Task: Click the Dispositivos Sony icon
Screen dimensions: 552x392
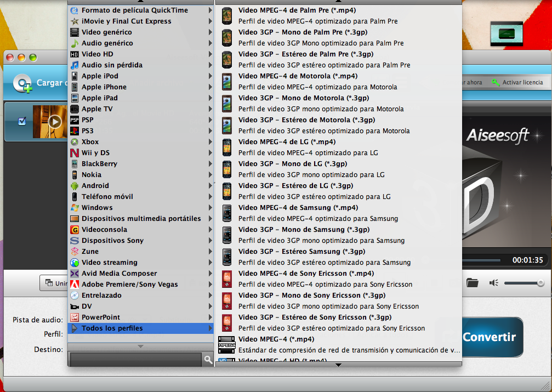Action: coord(75,241)
